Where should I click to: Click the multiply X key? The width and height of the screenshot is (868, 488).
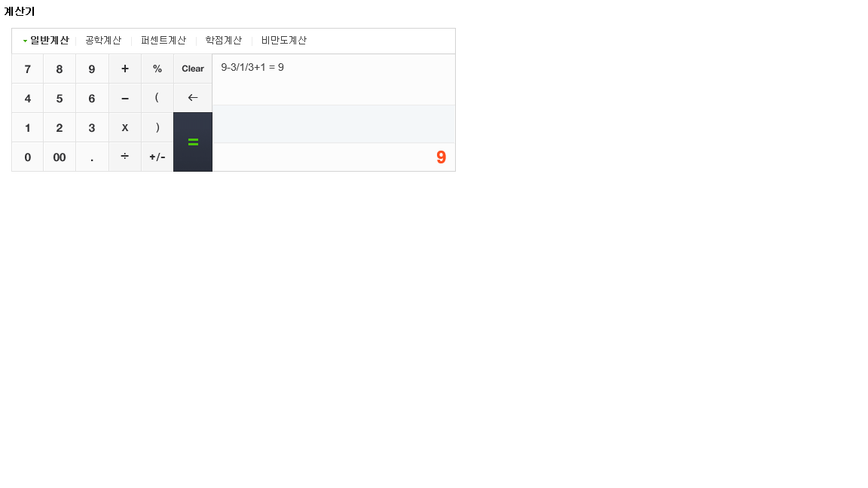(124, 127)
